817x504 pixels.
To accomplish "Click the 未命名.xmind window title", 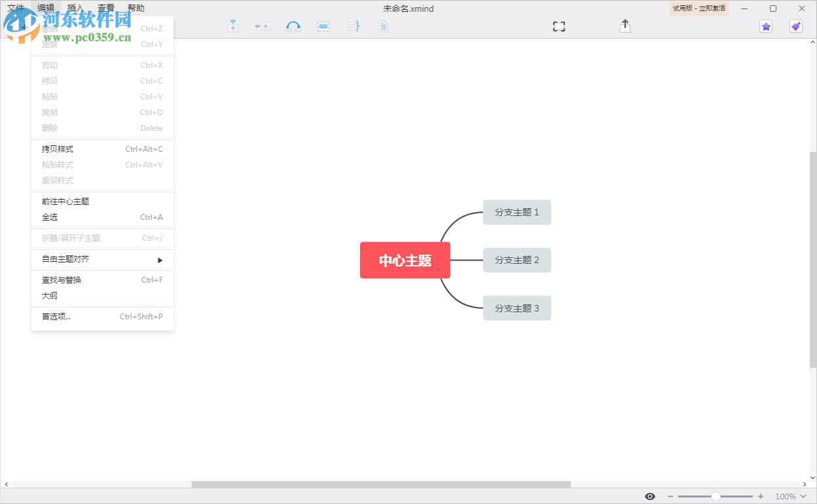I will 408,9.
